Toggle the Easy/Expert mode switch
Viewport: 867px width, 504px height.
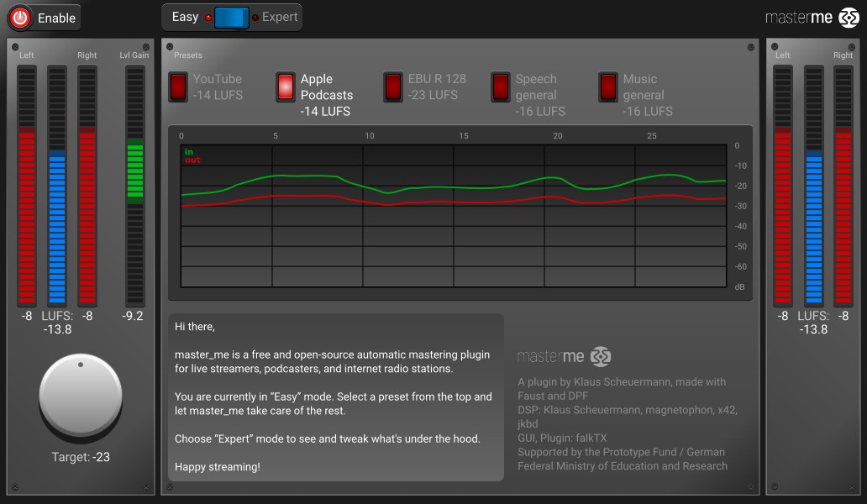click(x=232, y=18)
